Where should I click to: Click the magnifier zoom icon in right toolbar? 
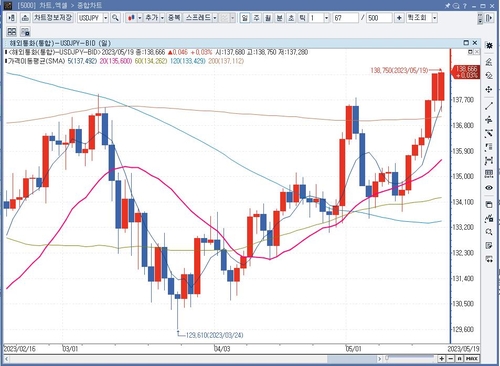pyautogui.click(x=489, y=232)
